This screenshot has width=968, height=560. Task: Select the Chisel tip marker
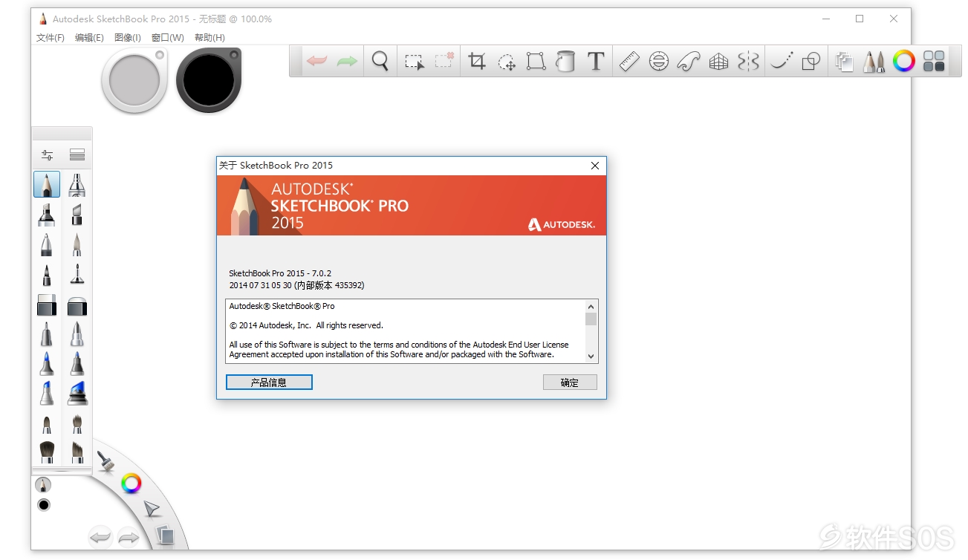(77, 215)
